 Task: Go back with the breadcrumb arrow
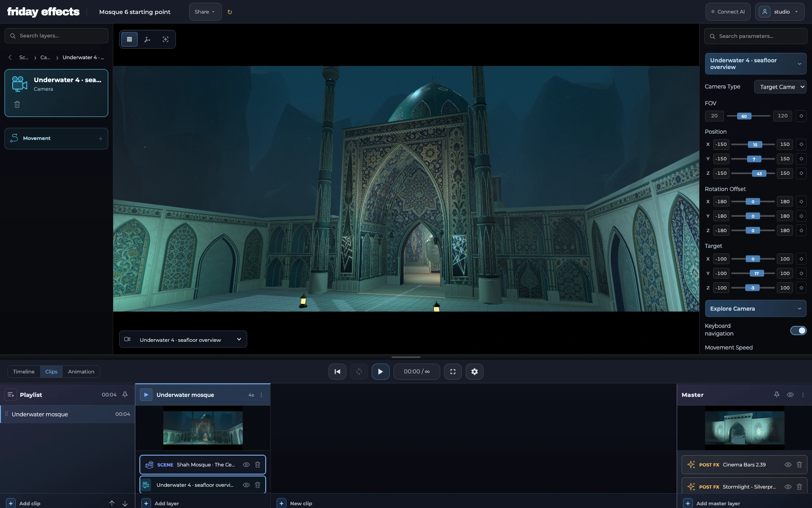10,57
